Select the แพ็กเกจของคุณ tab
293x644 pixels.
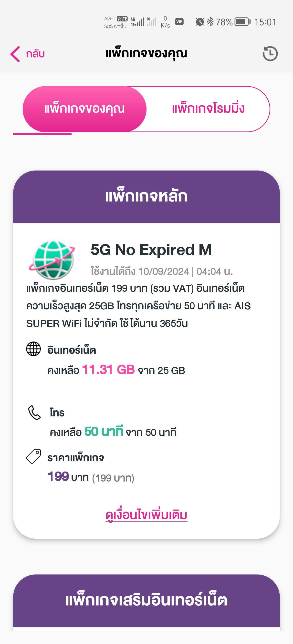(84, 109)
